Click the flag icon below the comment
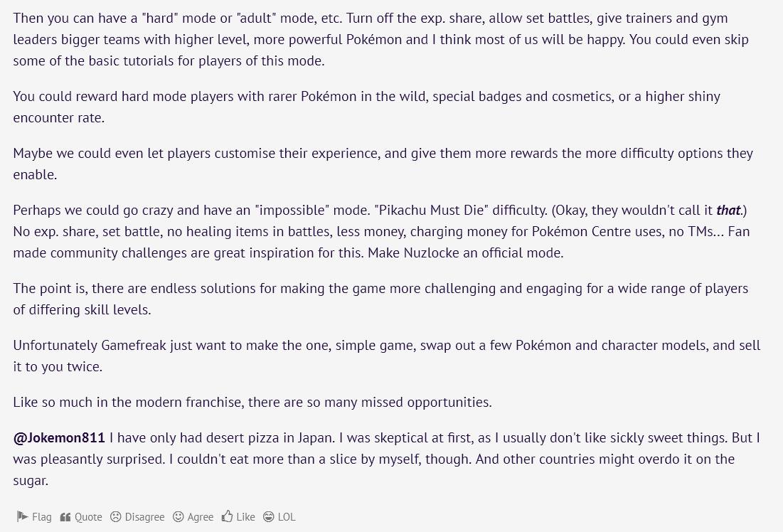This screenshot has width=783, height=532. 22,517
